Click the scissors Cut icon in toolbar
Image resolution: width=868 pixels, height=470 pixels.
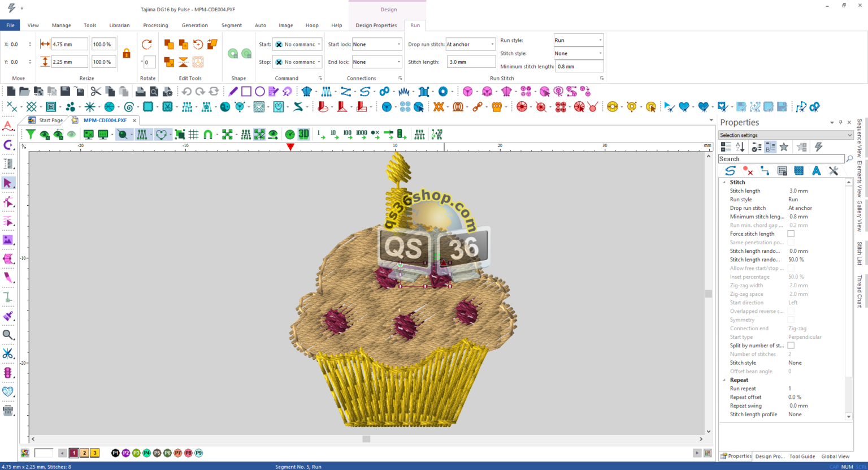pyautogui.click(x=96, y=92)
